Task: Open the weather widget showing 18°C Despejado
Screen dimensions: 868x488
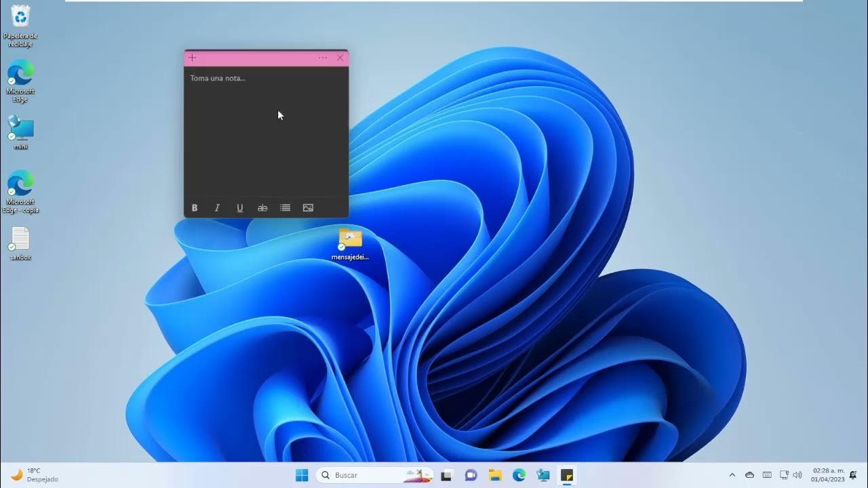Action: (x=34, y=475)
